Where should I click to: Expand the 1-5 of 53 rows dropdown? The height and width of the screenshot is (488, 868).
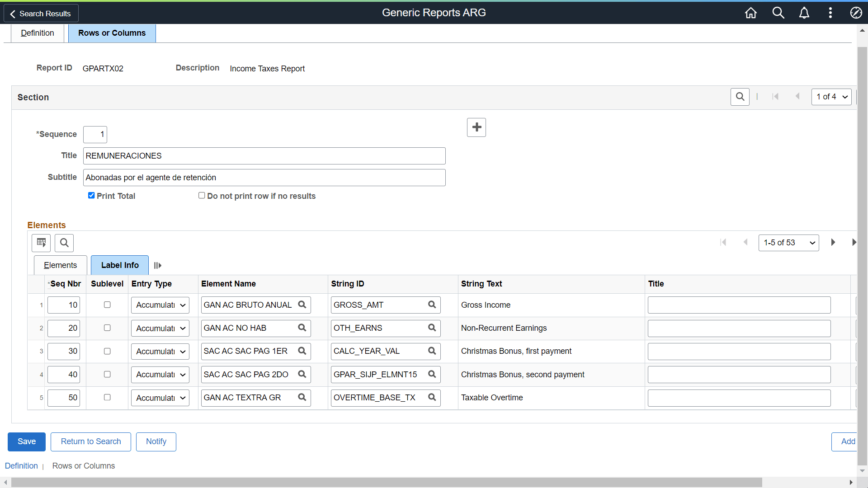tap(788, 243)
